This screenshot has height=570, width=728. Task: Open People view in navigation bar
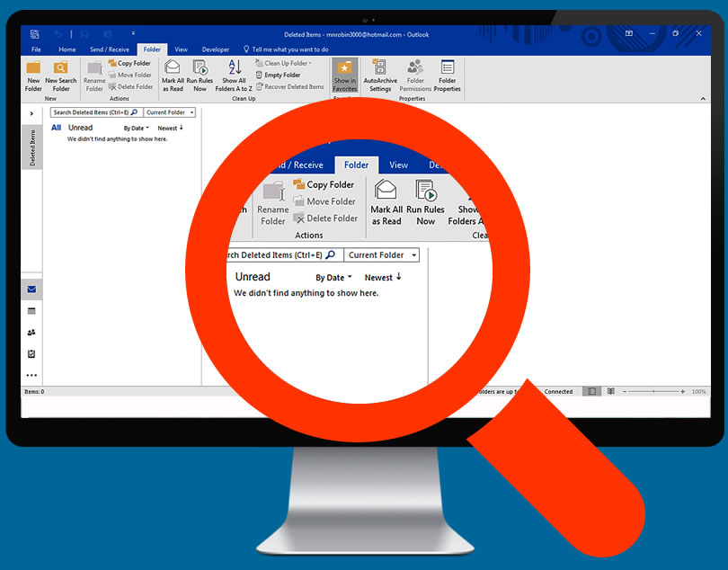coord(31,333)
